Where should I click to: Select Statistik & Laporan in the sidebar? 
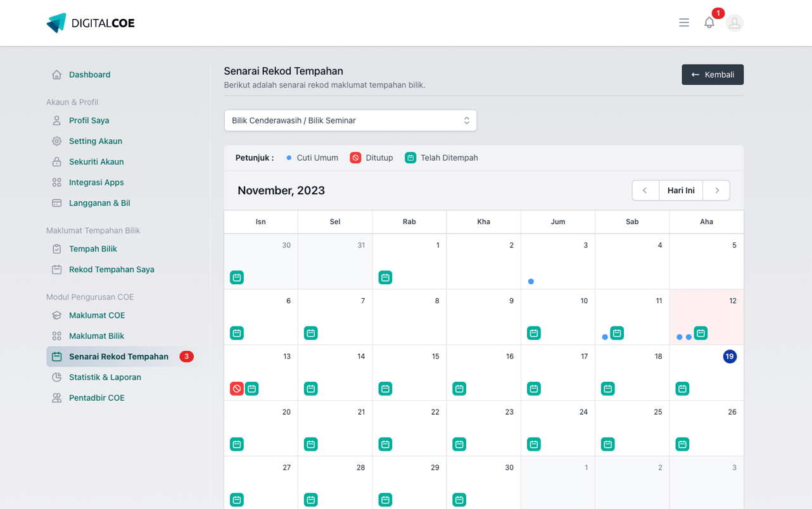[x=105, y=377]
